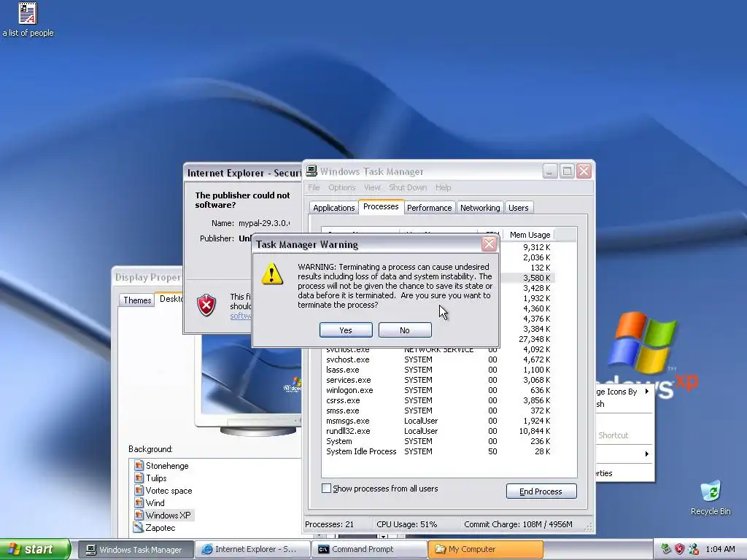
Task: Switch to Windows Task Manager taskbar button
Action: point(135,550)
